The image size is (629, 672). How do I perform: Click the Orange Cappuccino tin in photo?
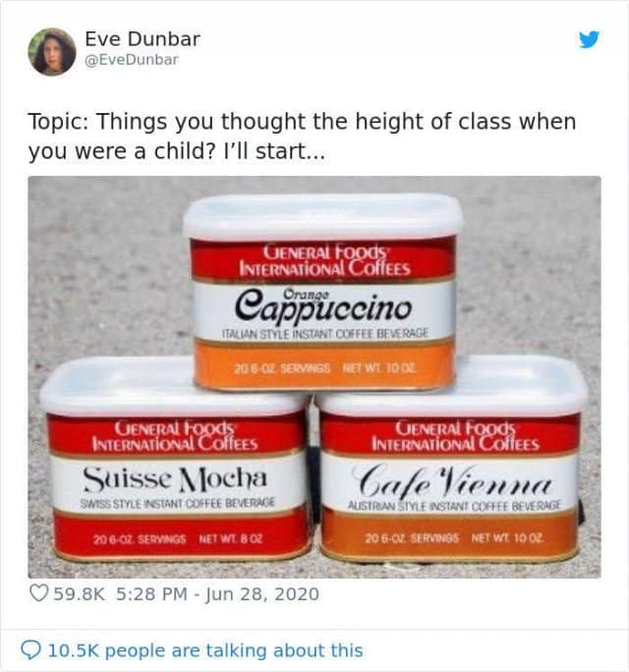tap(323, 293)
